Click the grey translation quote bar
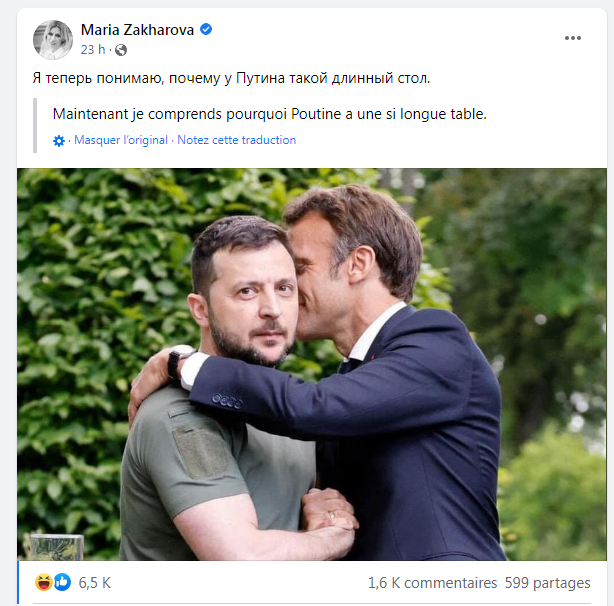 (x=34, y=125)
